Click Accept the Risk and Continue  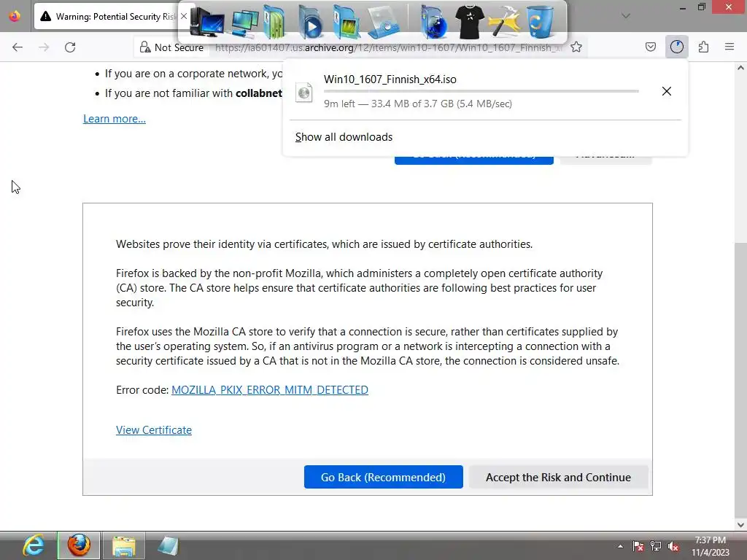pos(558,477)
